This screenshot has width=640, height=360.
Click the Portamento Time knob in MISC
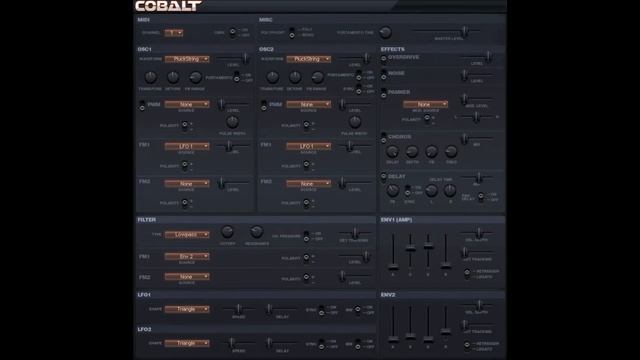385,32
